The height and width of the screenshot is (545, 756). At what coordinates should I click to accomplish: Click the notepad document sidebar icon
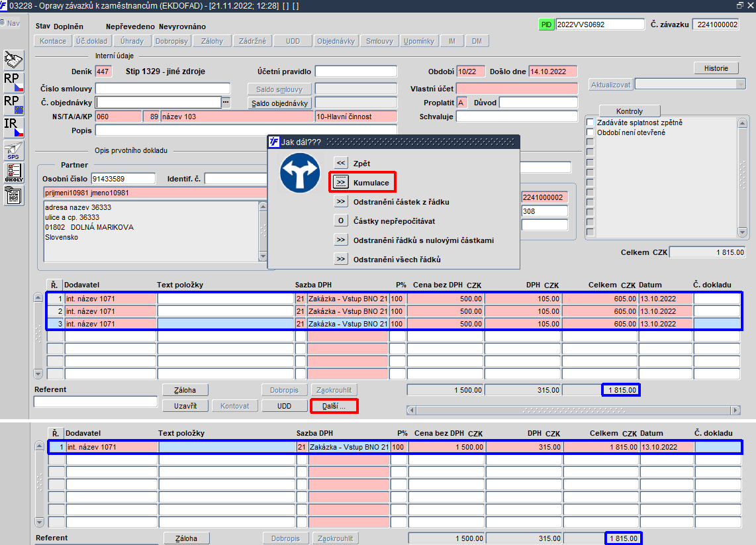pyautogui.click(x=13, y=195)
